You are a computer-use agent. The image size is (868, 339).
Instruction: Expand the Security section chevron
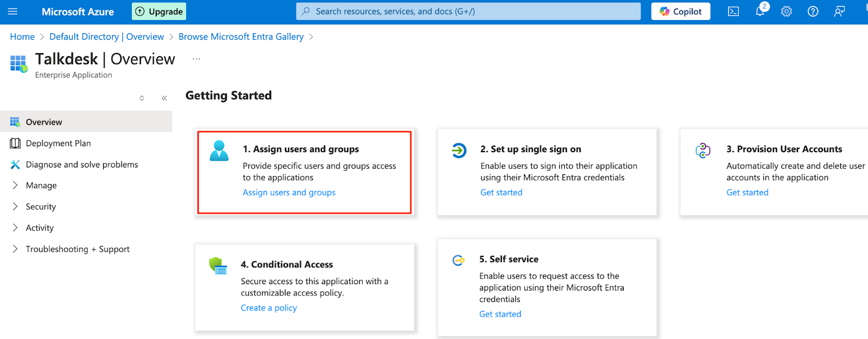pyautogui.click(x=15, y=206)
